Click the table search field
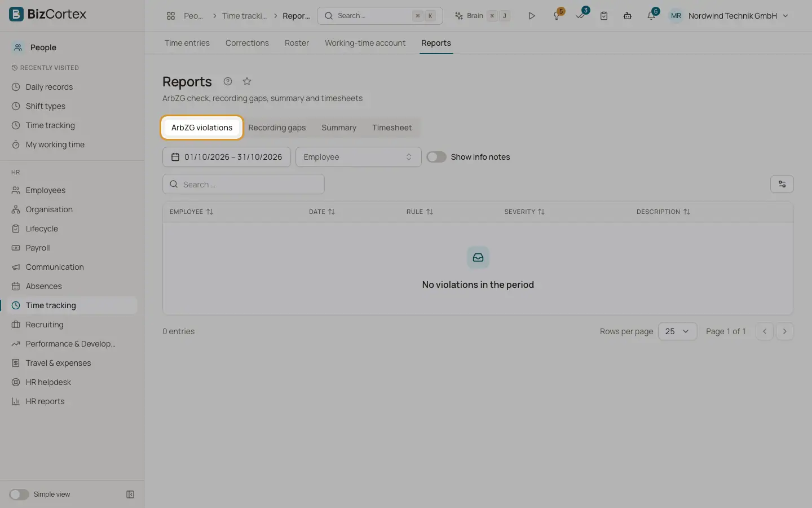 click(244, 184)
